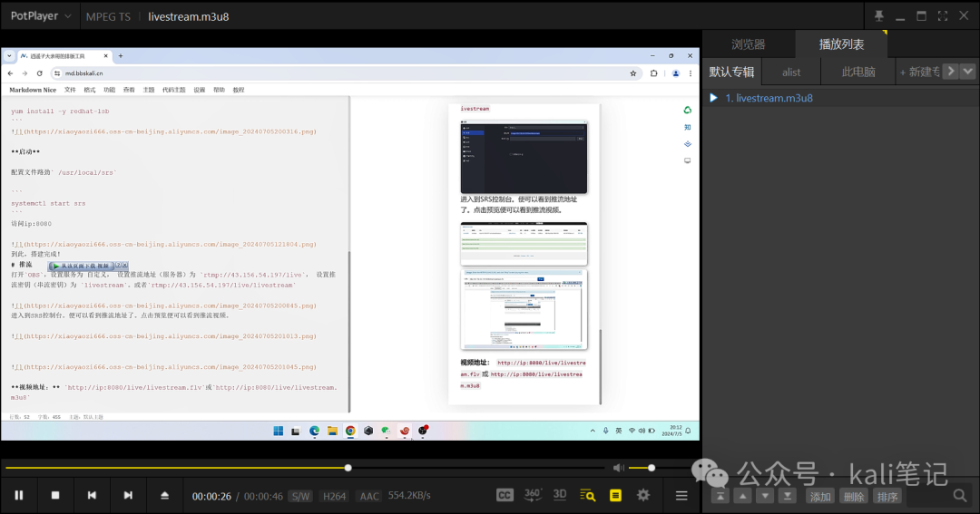Open browser tab list chevron in video
The image size is (980, 514).
point(9,55)
